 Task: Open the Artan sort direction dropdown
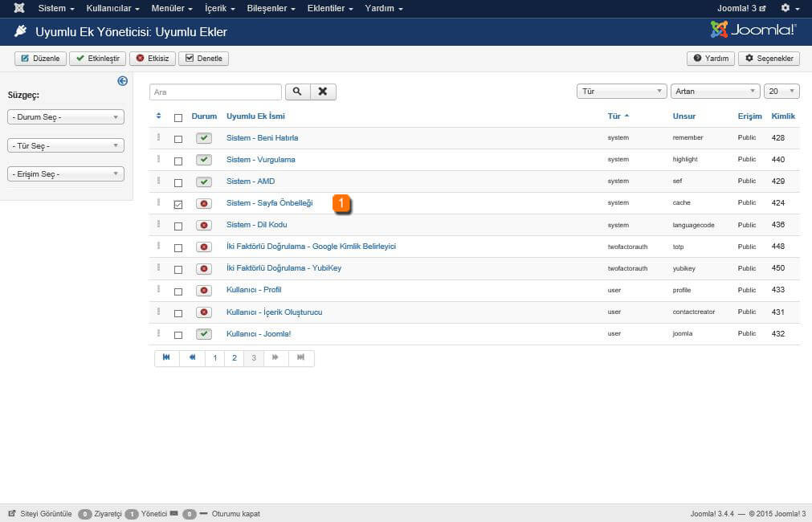click(x=715, y=92)
